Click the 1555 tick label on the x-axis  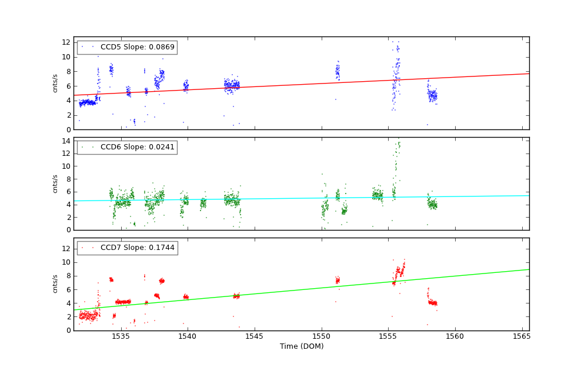(x=388, y=336)
